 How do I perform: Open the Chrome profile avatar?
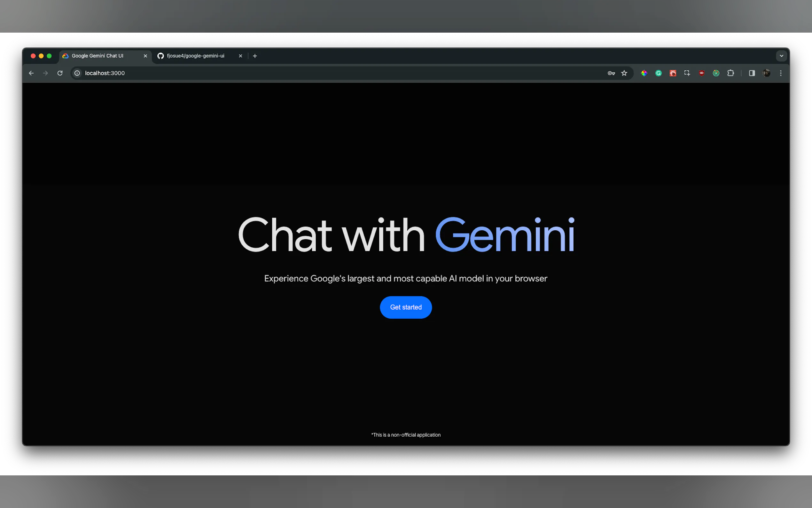coord(766,73)
